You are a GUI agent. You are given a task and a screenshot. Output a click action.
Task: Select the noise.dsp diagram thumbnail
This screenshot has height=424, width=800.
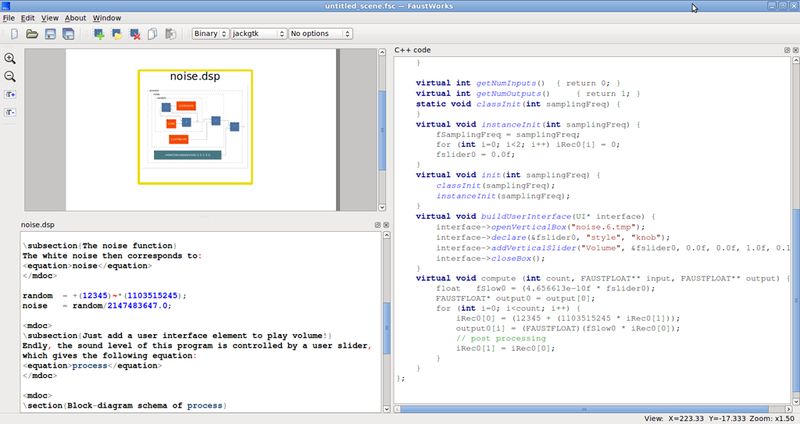[195, 127]
